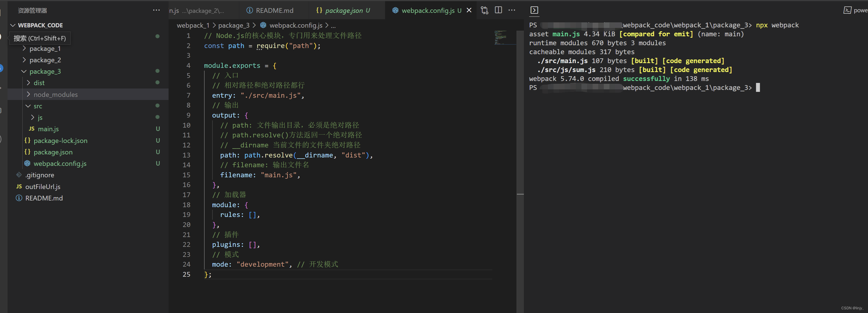Click the .gitignore file icon in explorer
The image size is (868, 313).
click(19, 175)
